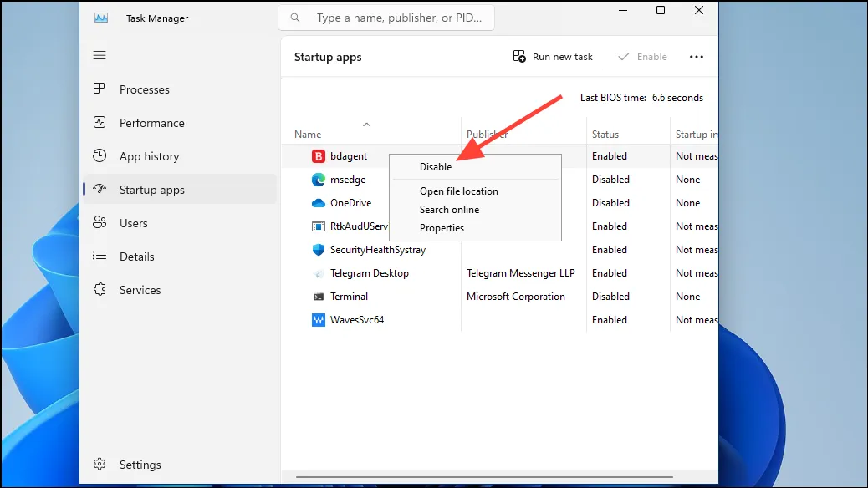Viewport: 868px width, 488px height.
Task: Collapse sort arrow above Name column
Action: 366,125
